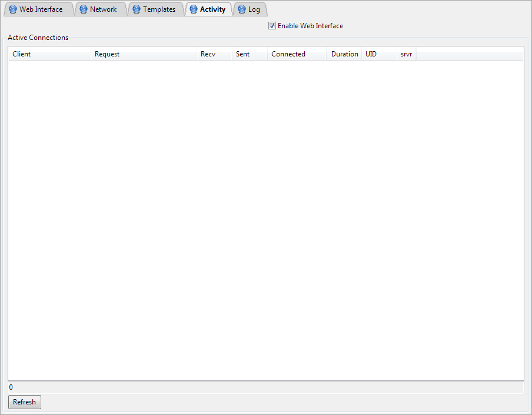The height and width of the screenshot is (415, 532).
Task: Click the globe icon on Web Interface tab
Action: pyautogui.click(x=13, y=9)
